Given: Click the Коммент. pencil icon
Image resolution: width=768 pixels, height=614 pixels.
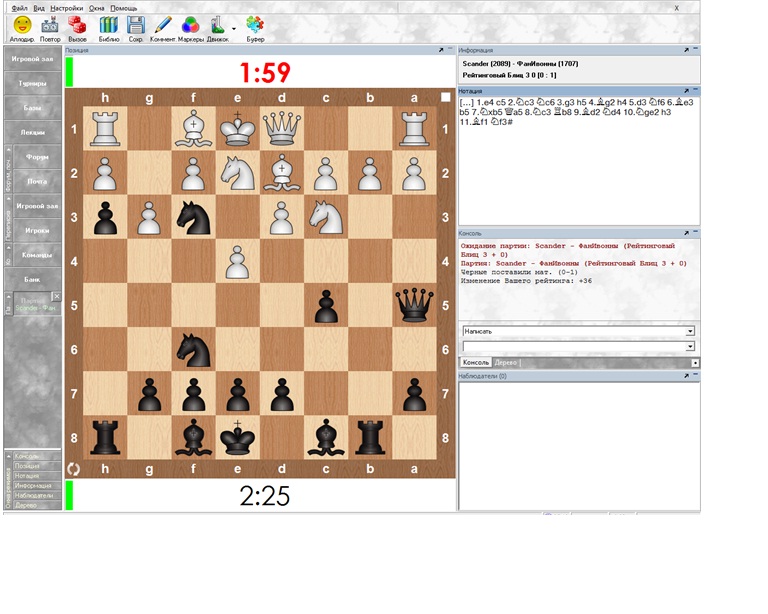Looking at the screenshot, I should pyautogui.click(x=162, y=25).
